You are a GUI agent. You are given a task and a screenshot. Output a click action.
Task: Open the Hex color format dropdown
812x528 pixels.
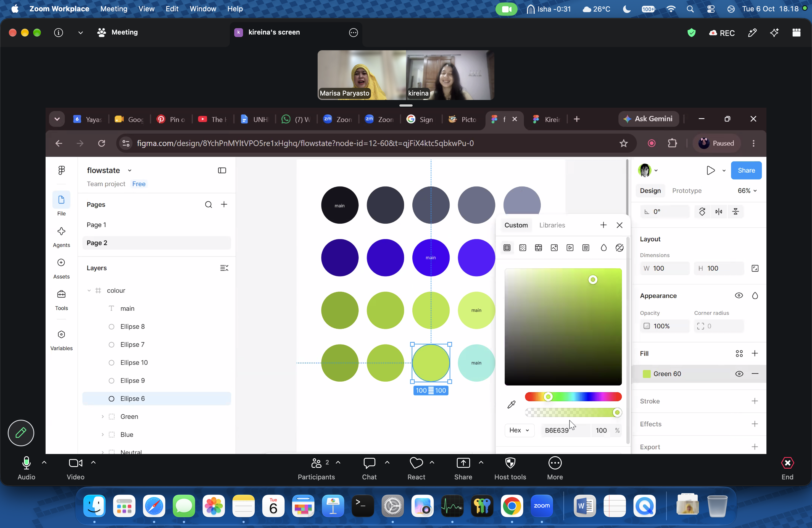point(519,430)
